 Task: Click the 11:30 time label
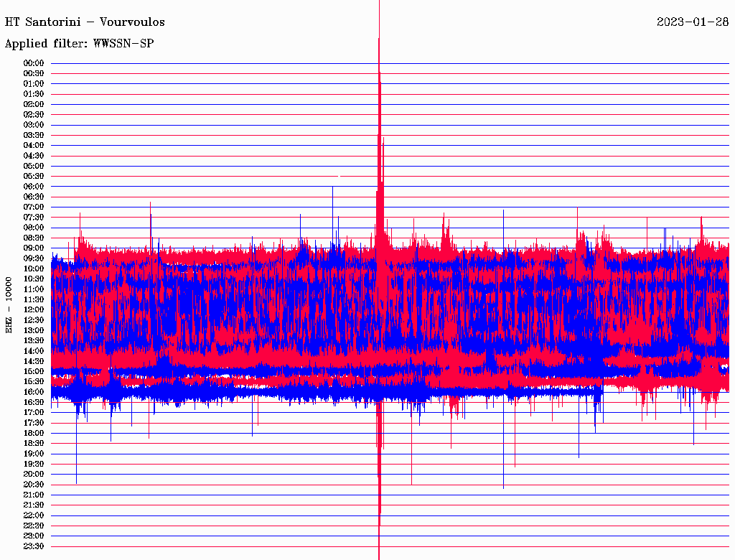(x=34, y=299)
